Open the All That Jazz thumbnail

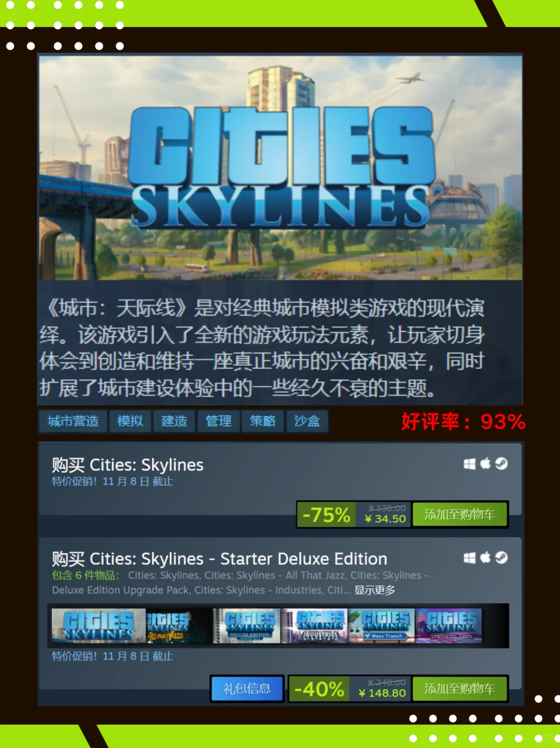point(179,626)
